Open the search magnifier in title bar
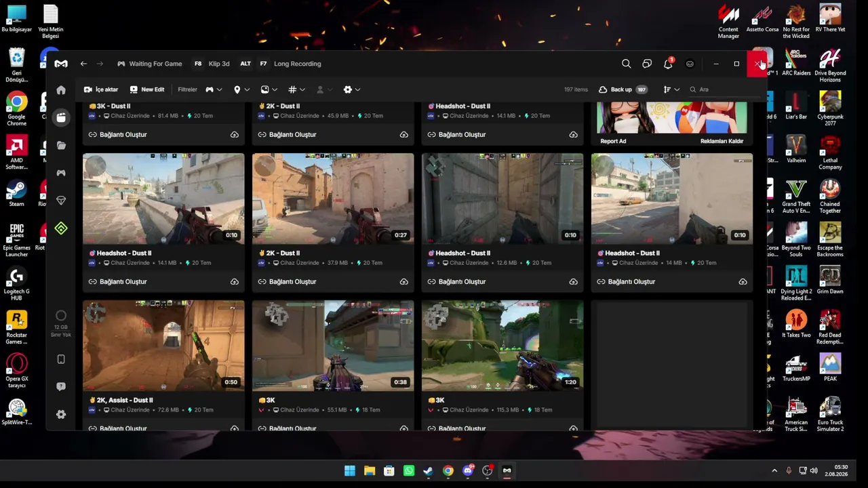Image resolution: width=868 pixels, height=488 pixels. tap(627, 64)
